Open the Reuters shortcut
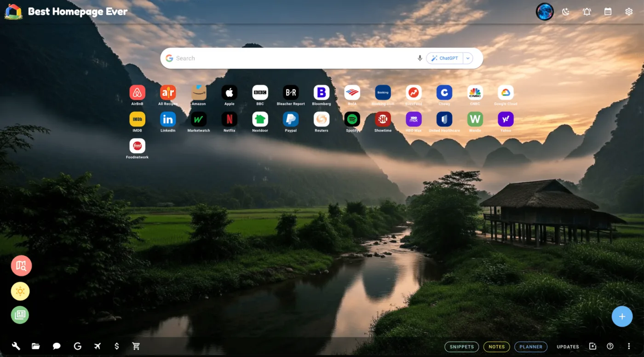644x357 pixels. 322,119
